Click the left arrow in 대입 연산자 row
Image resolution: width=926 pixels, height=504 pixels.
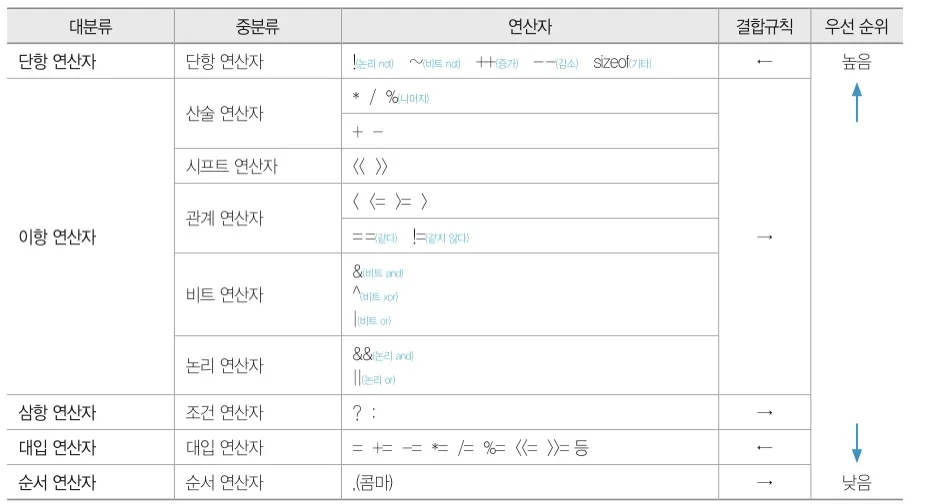coord(764,447)
